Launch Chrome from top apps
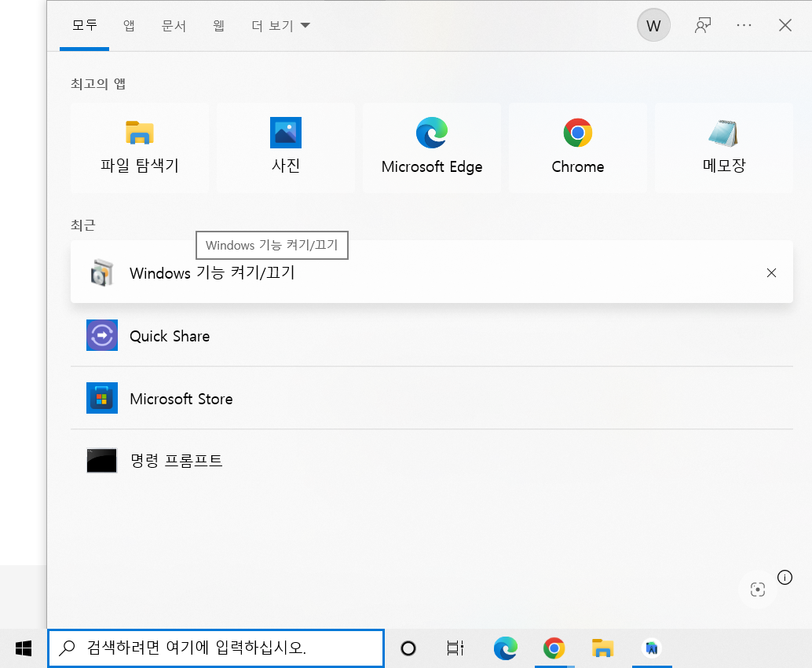Image resolution: width=812 pixels, height=668 pixels. tap(578, 148)
